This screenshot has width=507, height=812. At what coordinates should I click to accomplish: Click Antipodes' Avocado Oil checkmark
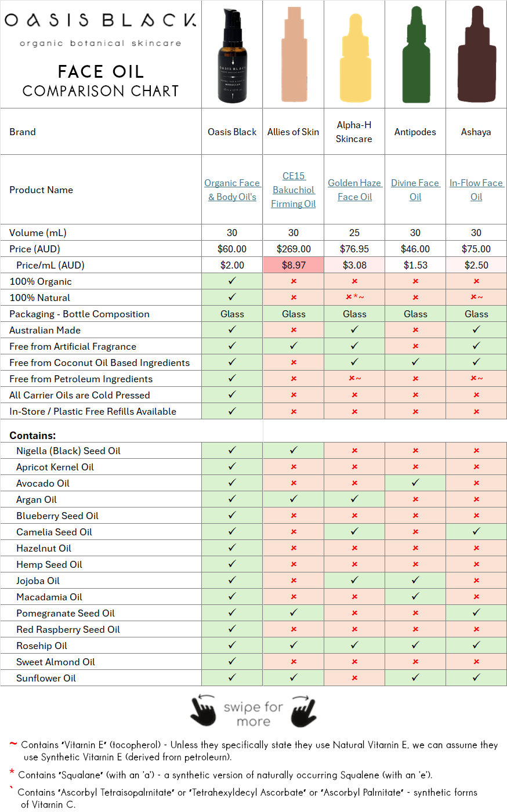click(x=415, y=483)
